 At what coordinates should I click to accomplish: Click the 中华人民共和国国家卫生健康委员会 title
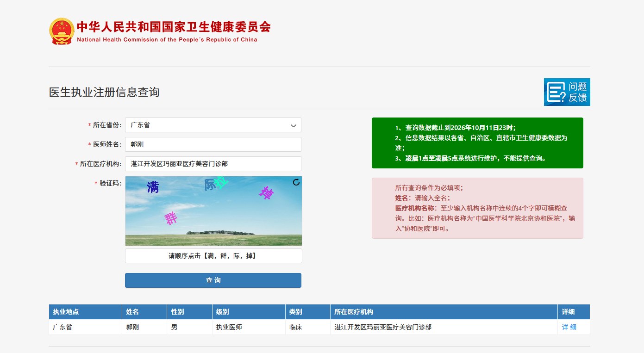(x=174, y=27)
